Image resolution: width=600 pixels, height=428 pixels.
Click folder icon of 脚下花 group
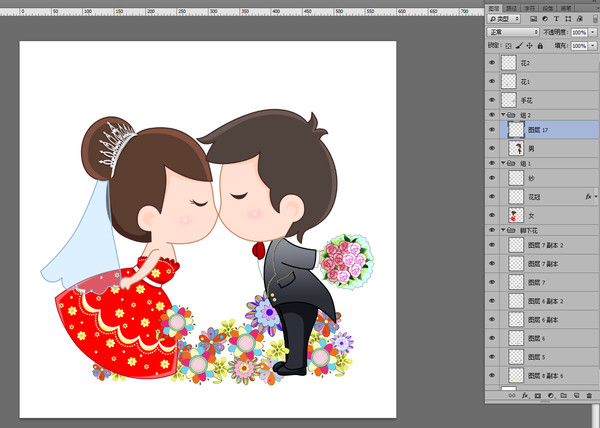(511, 230)
